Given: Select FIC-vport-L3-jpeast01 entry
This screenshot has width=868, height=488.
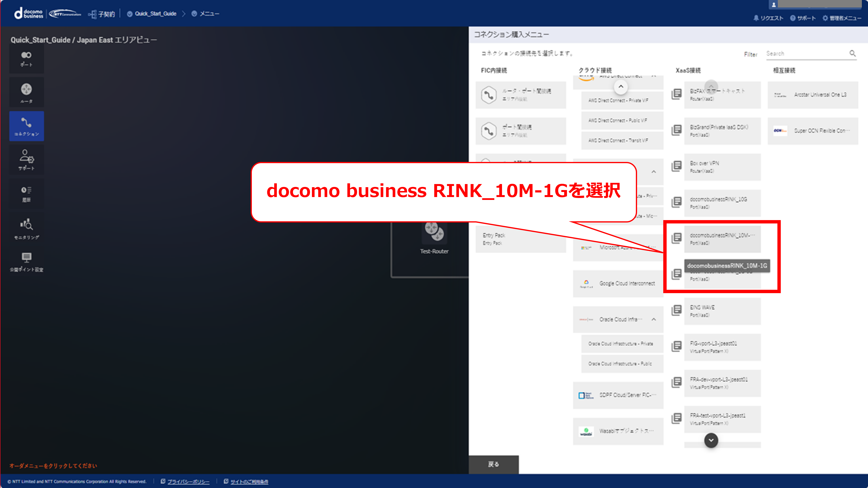Looking at the screenshot, I should click(x=722, y=347).
